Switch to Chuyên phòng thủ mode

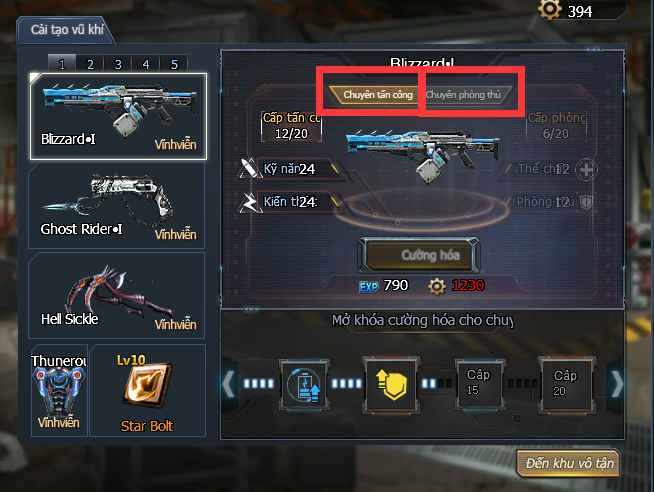465,95
